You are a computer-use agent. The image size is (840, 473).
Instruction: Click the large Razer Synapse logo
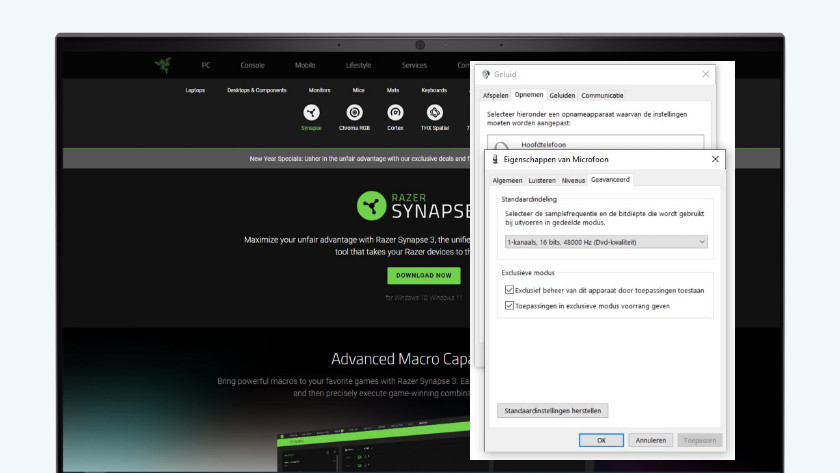coord(371,206)
